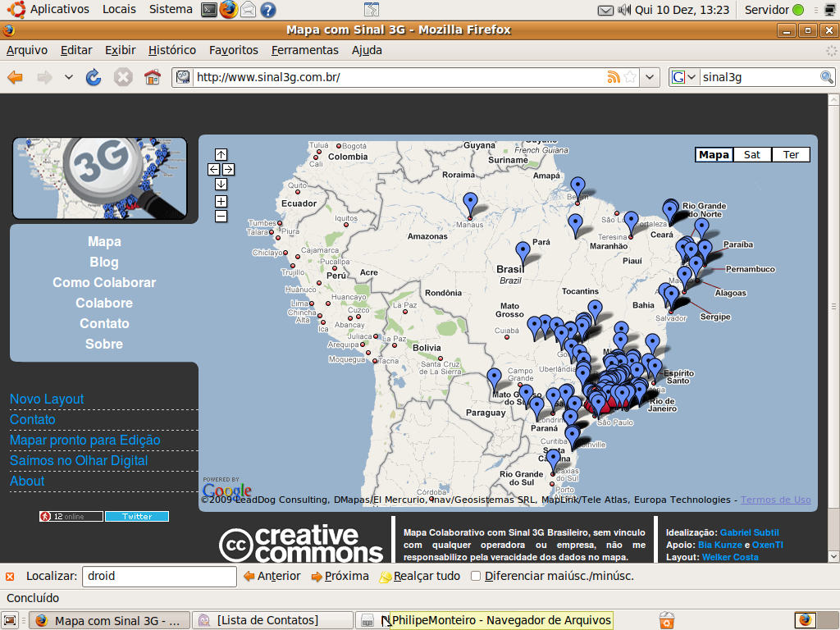Viewport: 840px width, 630px height.
Task: Open Como Colaborar in the site menu
Action: coord(104,283)
